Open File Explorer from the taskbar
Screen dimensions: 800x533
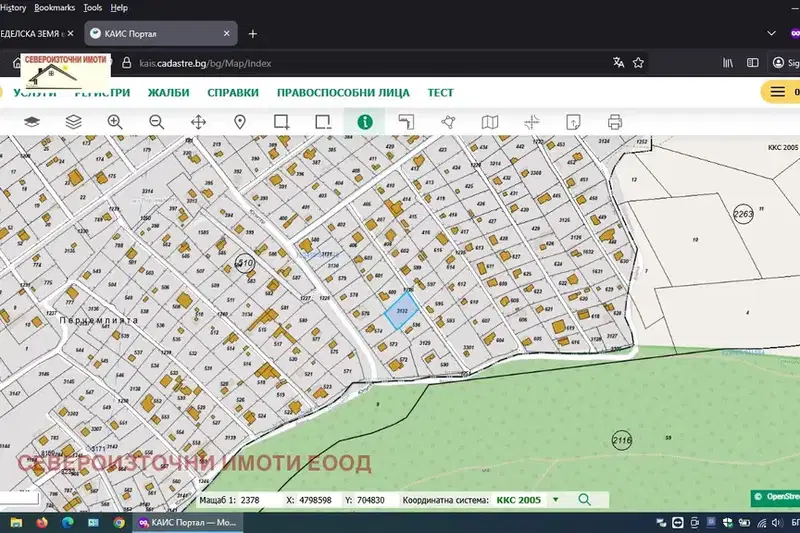16,522
